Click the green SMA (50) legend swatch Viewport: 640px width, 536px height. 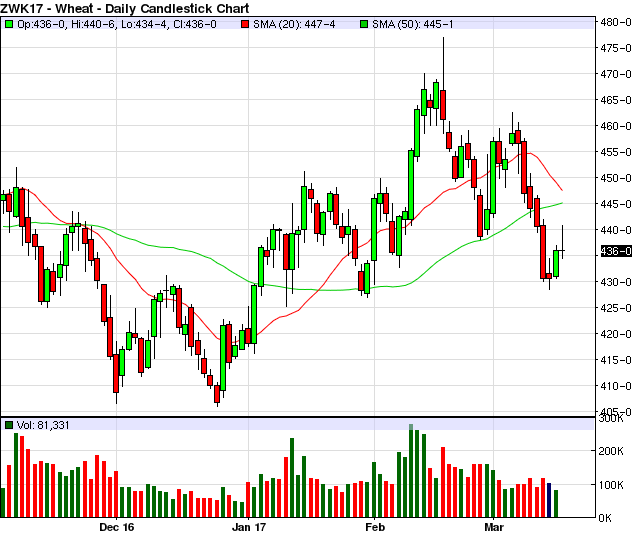[x=364, y=24]
